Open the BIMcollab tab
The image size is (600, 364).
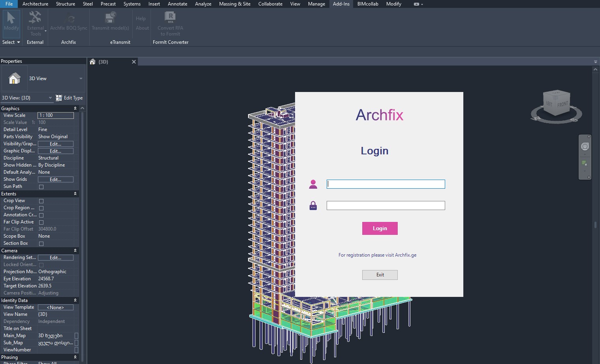click(x=368, y=4)
